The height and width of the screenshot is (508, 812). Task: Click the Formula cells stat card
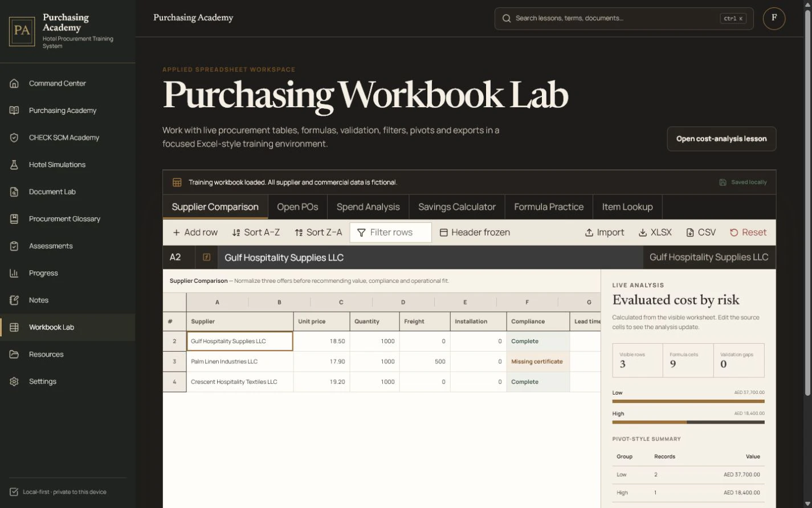[688, 360]
